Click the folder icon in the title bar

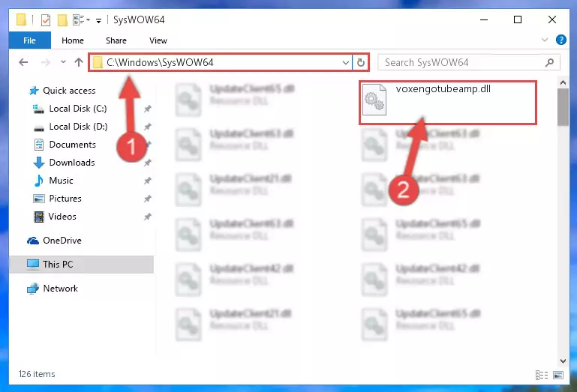(x=21, y=19)
